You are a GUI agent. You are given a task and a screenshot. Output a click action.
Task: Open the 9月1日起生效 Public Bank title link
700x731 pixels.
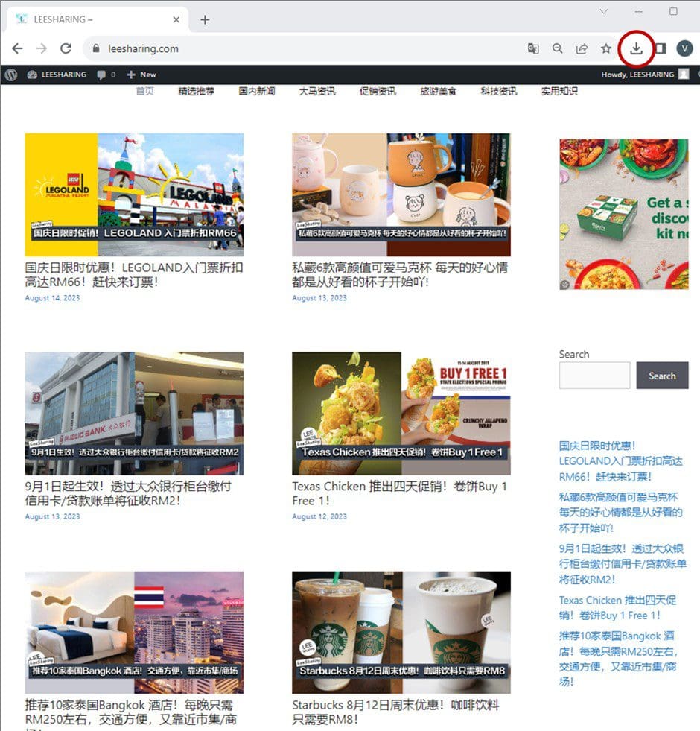[128, 493]
